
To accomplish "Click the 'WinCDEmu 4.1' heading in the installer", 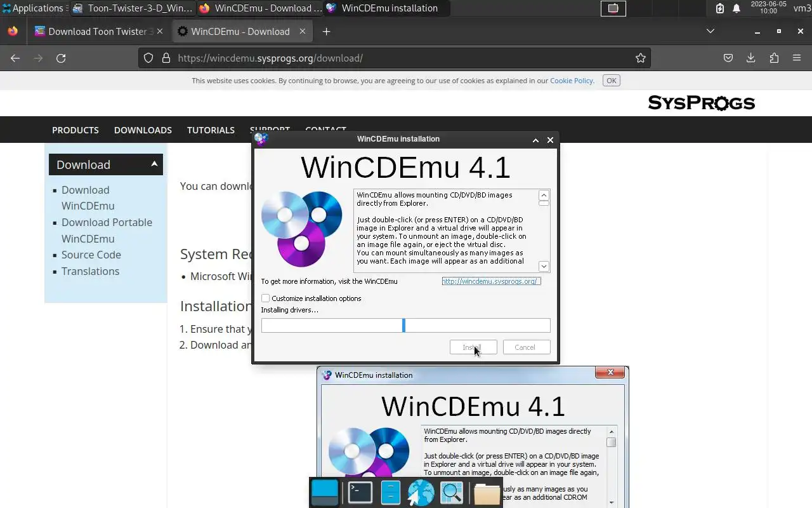I will [405, 168].
